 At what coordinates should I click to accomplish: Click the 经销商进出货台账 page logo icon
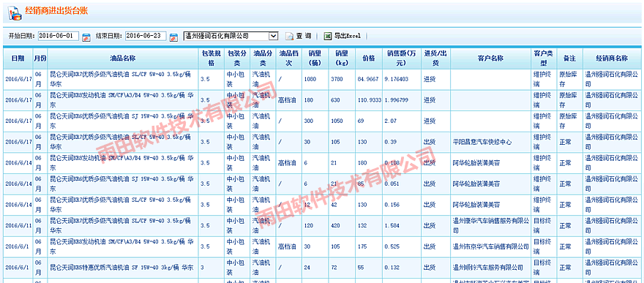click(x=14, y=12)
